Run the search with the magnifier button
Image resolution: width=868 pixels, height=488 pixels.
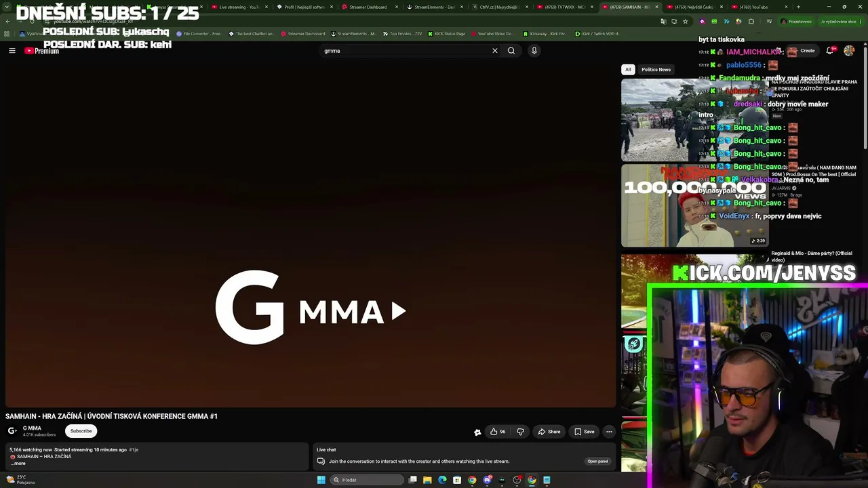coord(511,51)
